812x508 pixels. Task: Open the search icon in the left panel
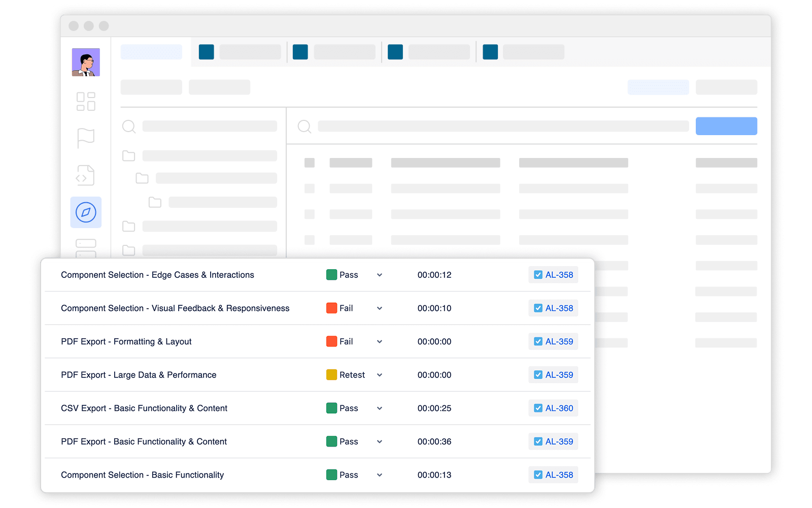click(x=129, y=126)
